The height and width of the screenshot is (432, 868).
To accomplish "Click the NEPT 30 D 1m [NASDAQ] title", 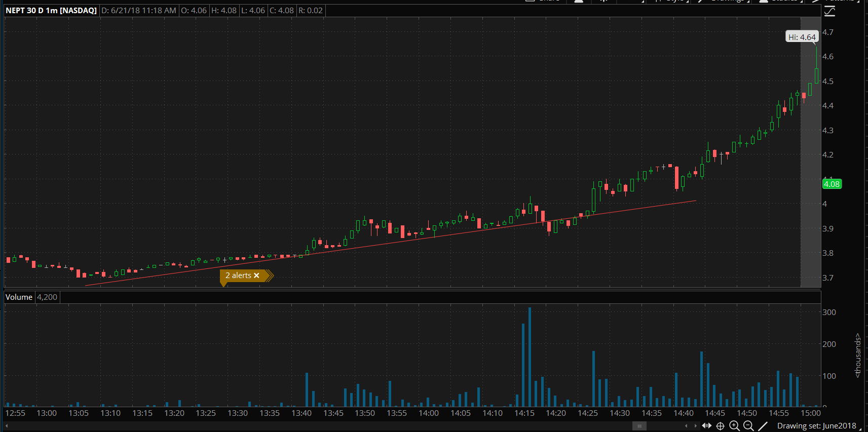I will point(51,10).
